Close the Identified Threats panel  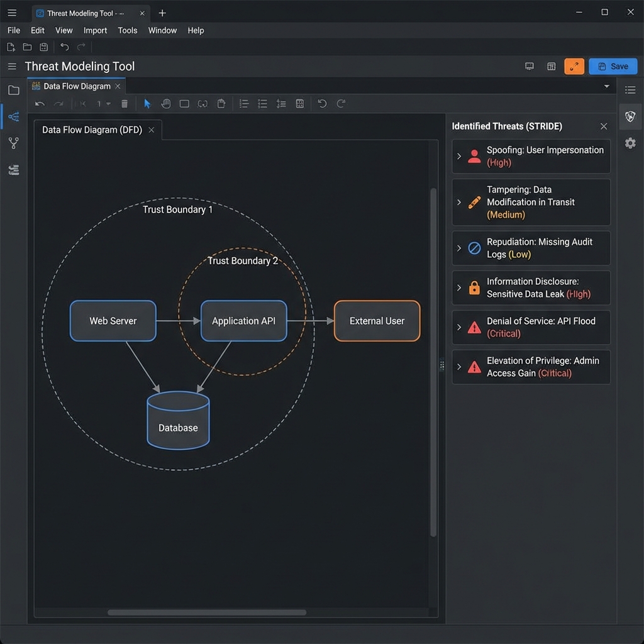(x=604, y=126)
